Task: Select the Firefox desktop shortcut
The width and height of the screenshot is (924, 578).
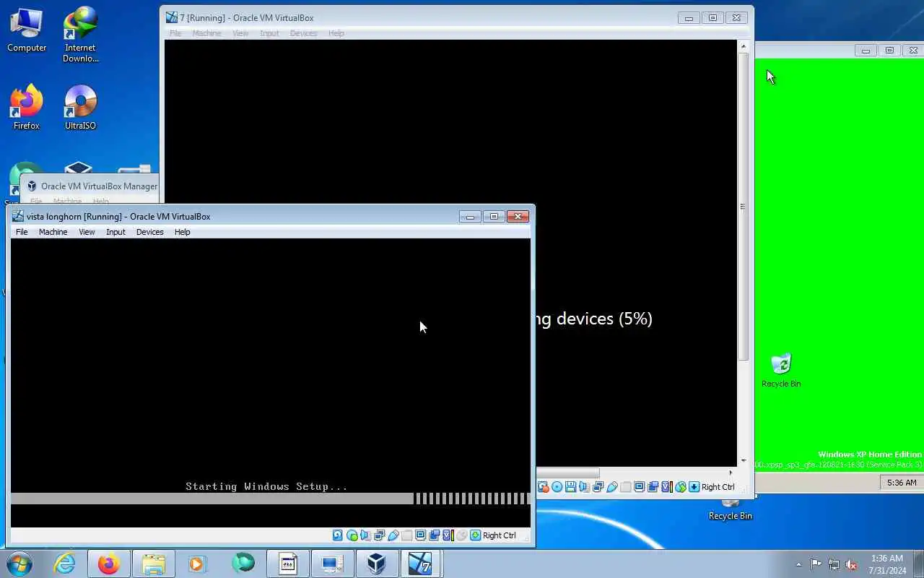Action: [27, 108]
